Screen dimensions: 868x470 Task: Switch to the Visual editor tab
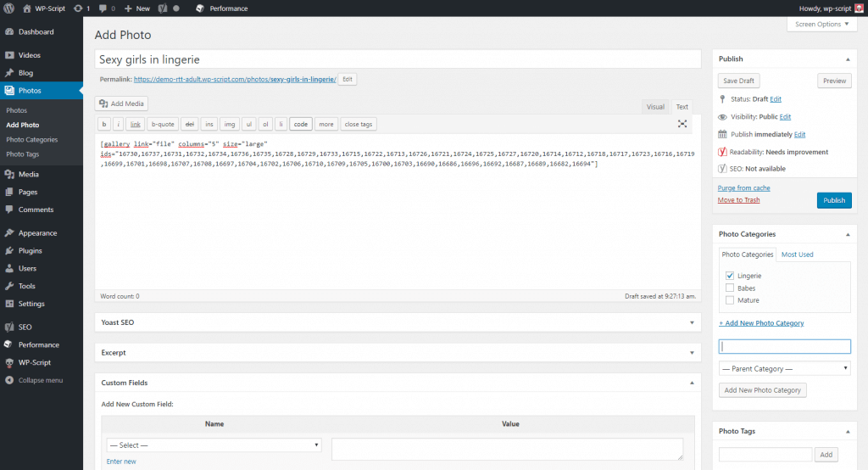pyautogui.click(x=655, y=107)
